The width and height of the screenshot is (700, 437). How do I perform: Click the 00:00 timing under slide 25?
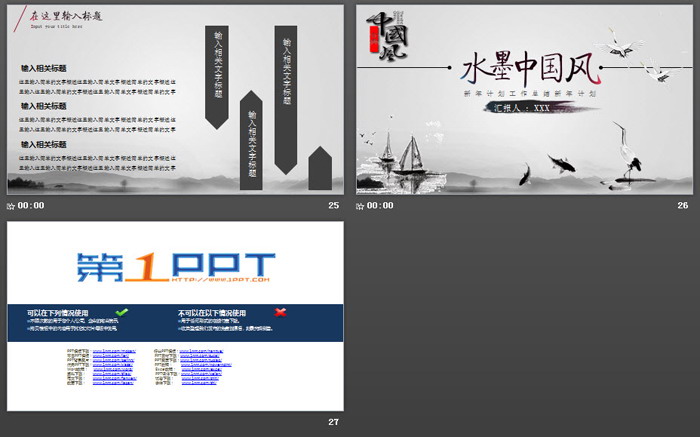(x=31, y=205)
